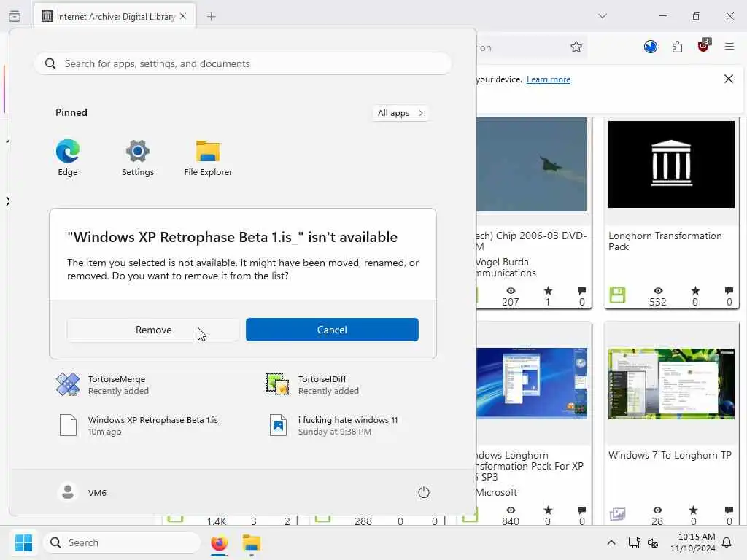747x560 pixels.
Task: Bookmark this page with the star icon
Action: tap(576, 47)
